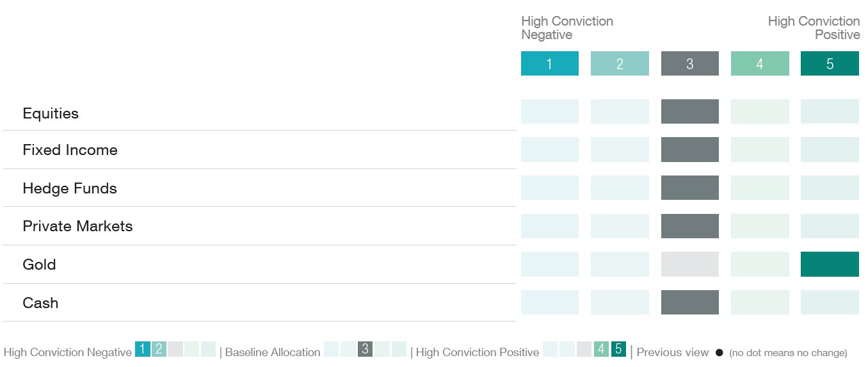868x367 pixels.
Task: Click Private Markets dark gray cell
Action: 689,225
